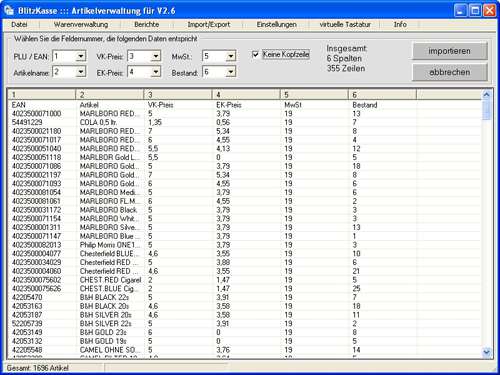Open the Einstellungen menu
Viewport: 500px width, 375px height.
tap(276, 24)
